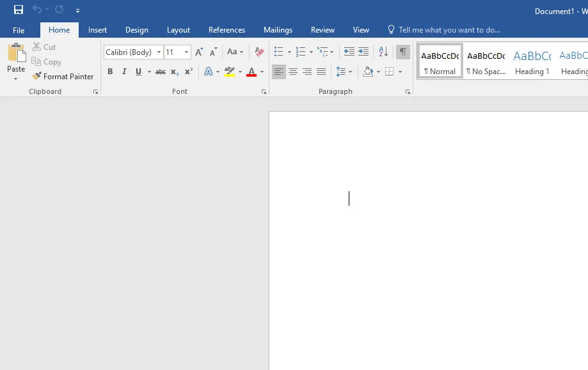Open the Clipboard pane launcher
588x370 pixels.
tap(95, 92)
